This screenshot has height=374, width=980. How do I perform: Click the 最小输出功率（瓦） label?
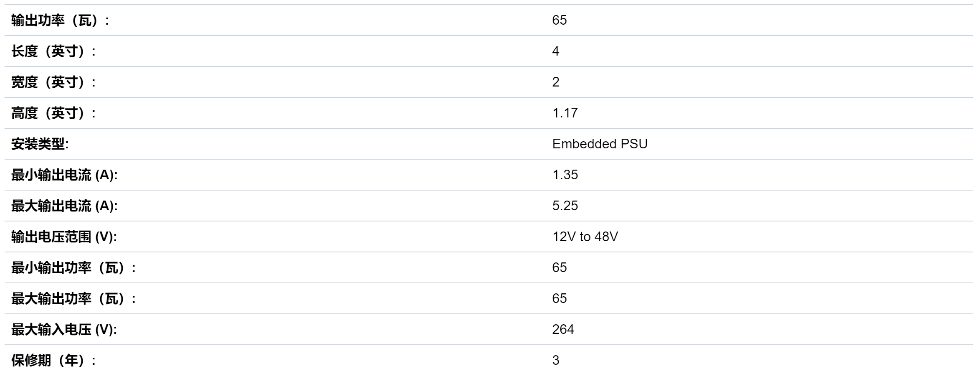(73, 267)
